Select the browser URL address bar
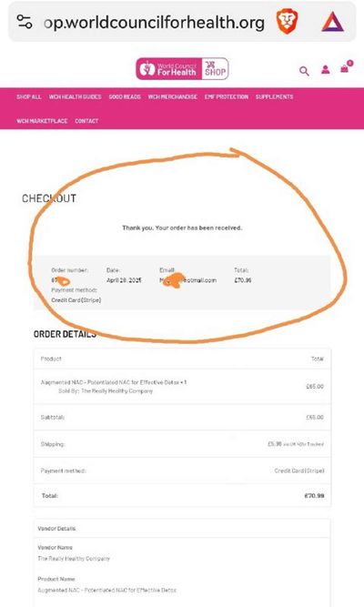 click(x=155, y=23)
